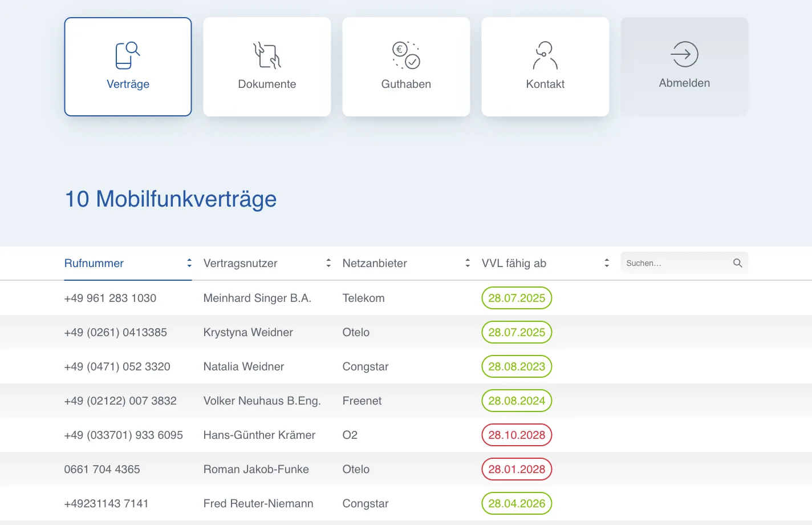
Task: Select phone number 0661 704 4365
Action: click(102, 469)
